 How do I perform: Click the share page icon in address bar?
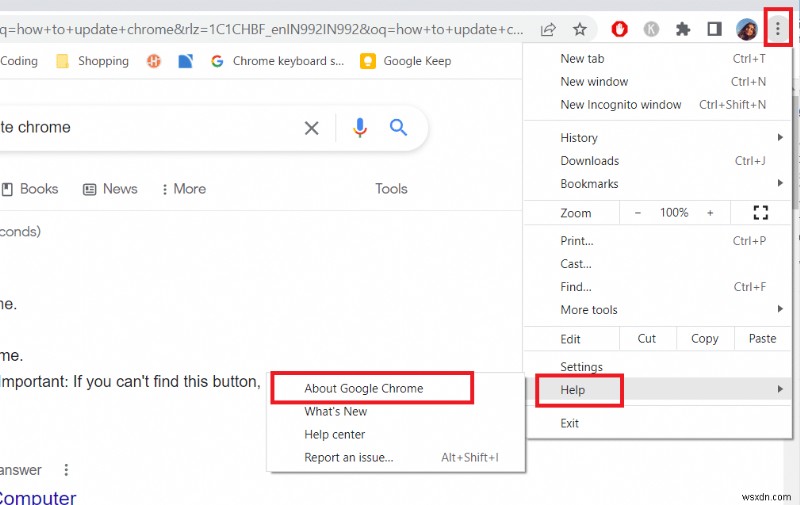[548, 29]
